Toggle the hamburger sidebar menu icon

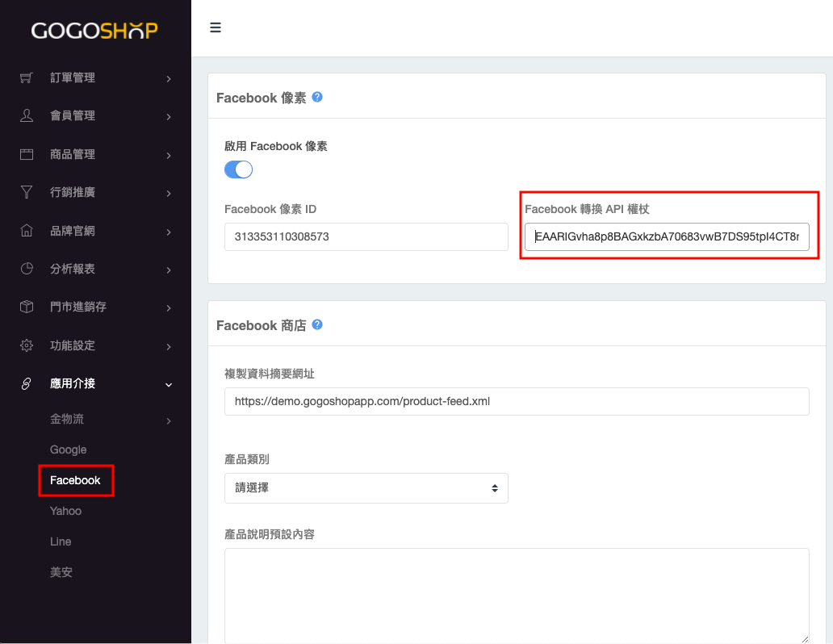coord(216,27)
